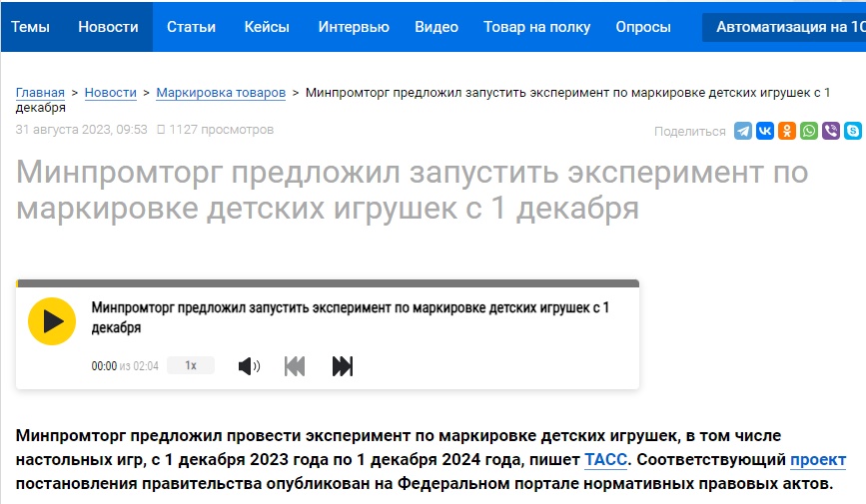The height and width of the screenshot is (504, 866).
Task: Go to the Кейсы section
Action: [x=267, y=27]
